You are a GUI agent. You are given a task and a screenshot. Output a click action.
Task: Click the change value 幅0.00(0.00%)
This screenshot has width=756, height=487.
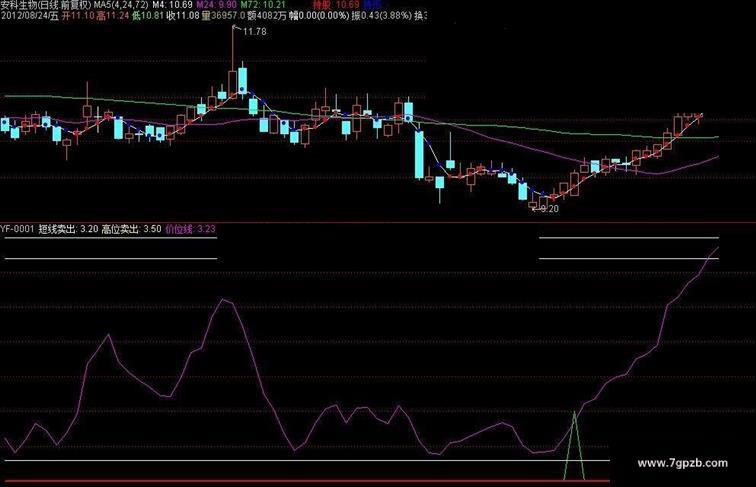pyautogui.click(x=319, y=16)
